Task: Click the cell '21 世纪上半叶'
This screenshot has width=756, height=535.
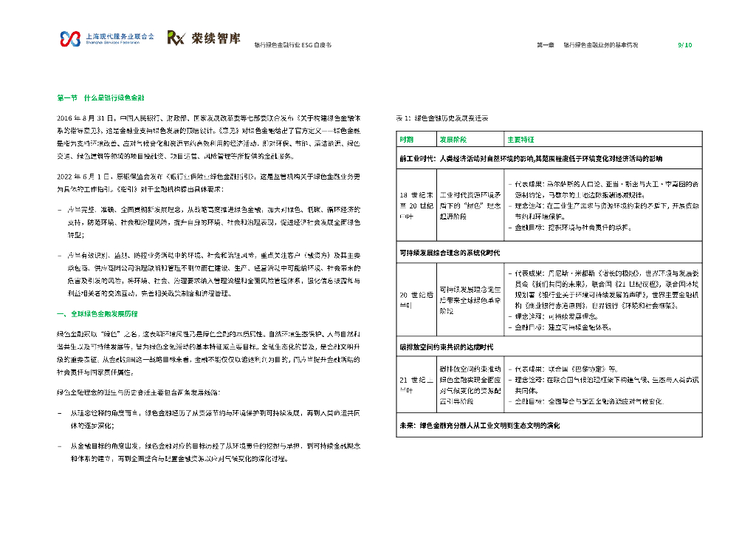Action: [x=416, y=385]
